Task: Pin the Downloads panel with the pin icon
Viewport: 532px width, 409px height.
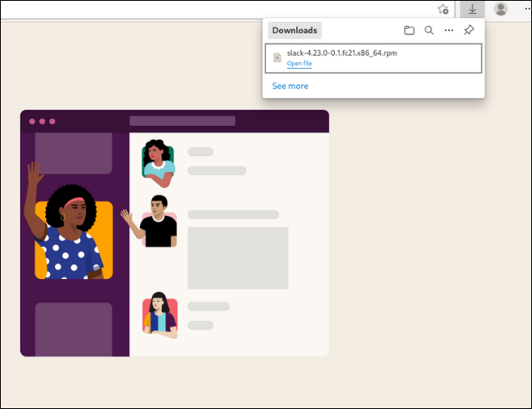Action: (x=469, y=30)
